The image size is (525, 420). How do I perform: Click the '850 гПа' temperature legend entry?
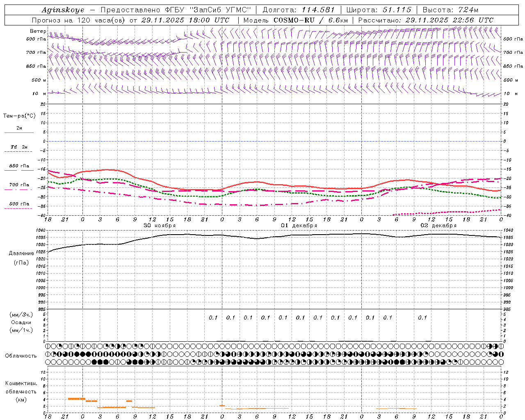19,166
